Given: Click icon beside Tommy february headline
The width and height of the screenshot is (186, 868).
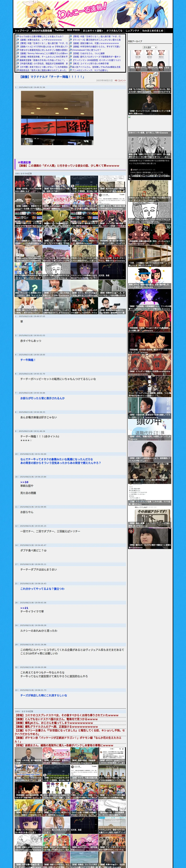Looking at the screenshot, I should (x=18, y=53).
